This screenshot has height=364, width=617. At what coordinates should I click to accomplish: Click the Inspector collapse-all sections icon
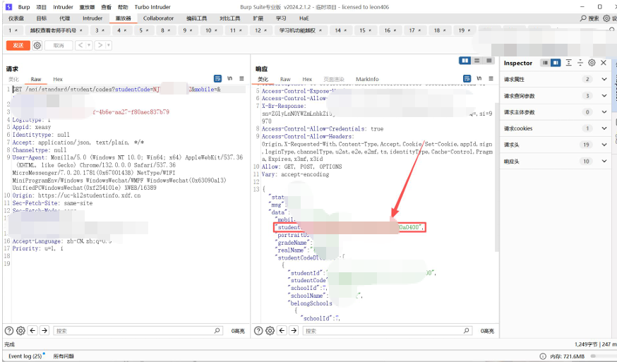(x=580, y=63)
